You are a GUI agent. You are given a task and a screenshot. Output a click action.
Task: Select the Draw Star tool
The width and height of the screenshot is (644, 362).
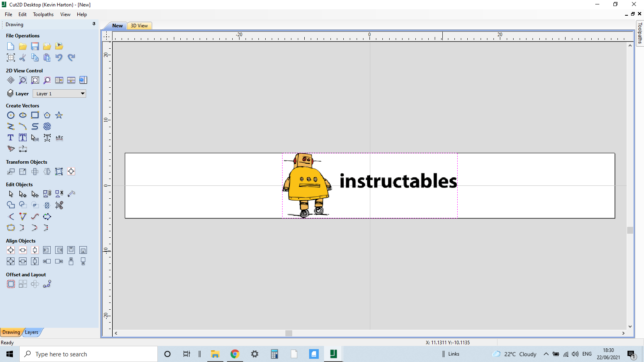pyautogui.click(x=59, y=115)
